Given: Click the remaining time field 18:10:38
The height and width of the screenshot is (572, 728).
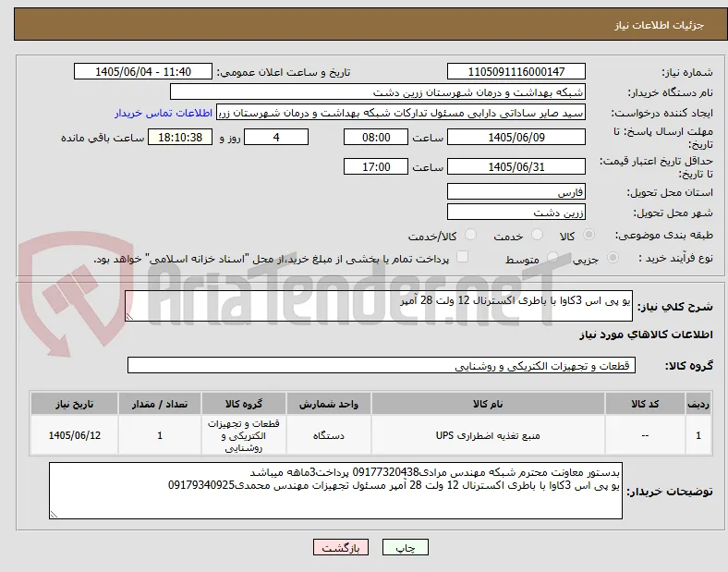Looking at the screenshot, I should [x=180, y=137].
